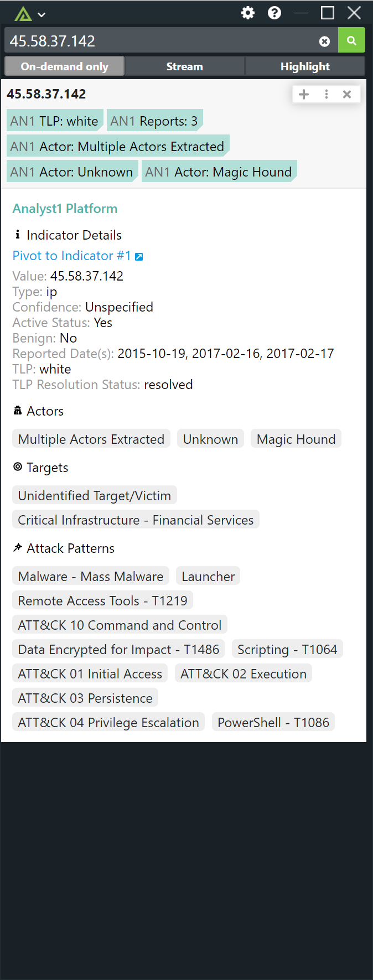Viewport: 373px width, 980px height.
Task: Open the three-dot options on result card
Action: pos(327,94)
